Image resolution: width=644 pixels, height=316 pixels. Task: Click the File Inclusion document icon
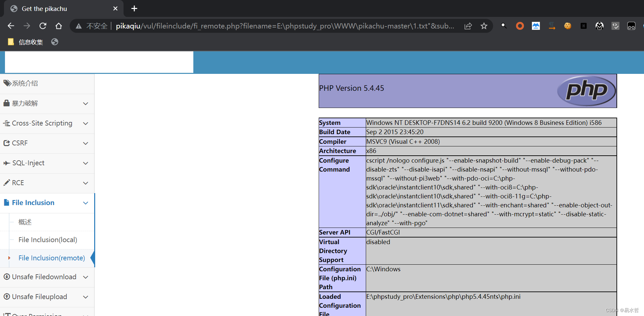(x=6, y=202)
